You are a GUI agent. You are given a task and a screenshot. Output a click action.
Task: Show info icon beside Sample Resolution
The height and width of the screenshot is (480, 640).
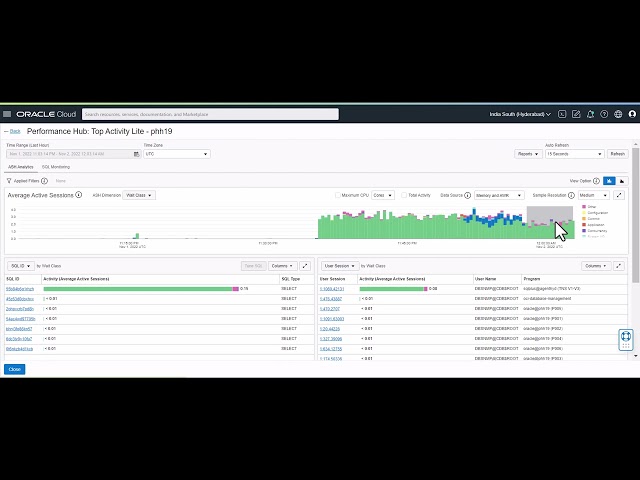point(571,196)
